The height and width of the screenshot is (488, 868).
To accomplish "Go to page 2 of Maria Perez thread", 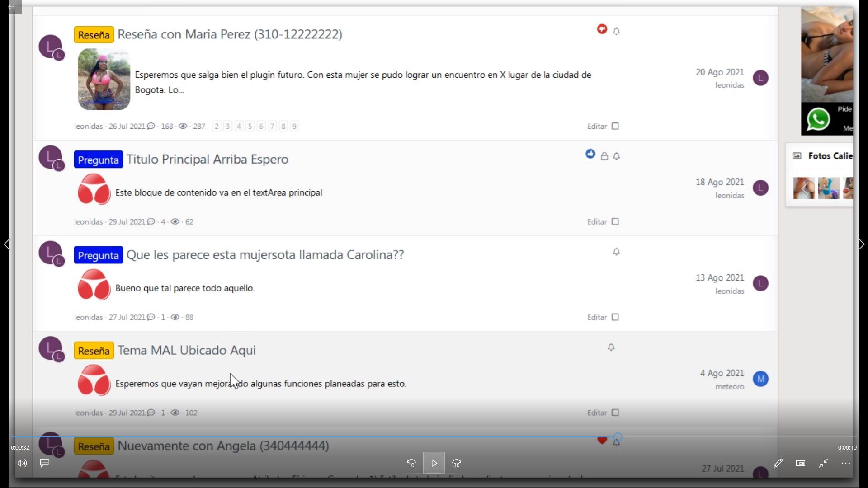I will [217, 127].
